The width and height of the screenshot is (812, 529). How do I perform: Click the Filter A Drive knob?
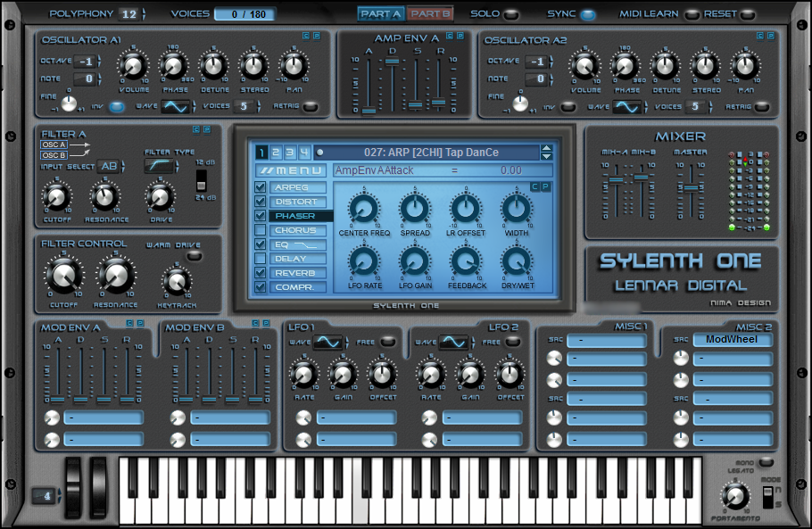click(x=160, y=196)
